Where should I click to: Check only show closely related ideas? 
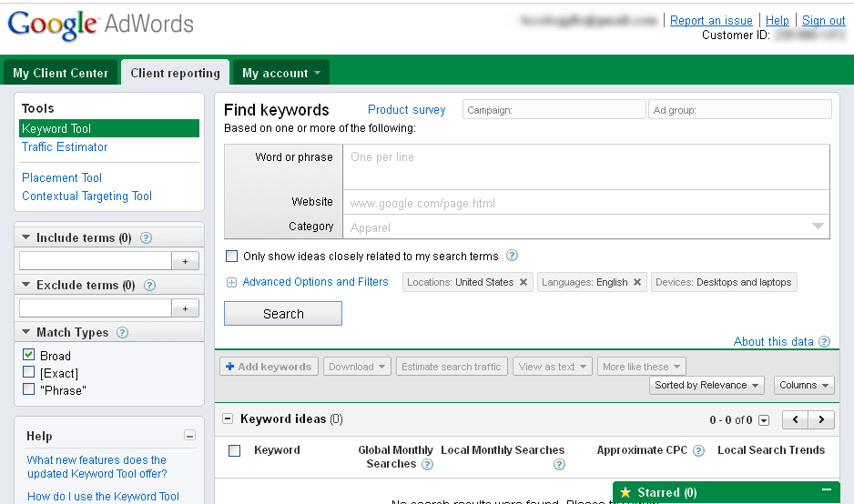[231, 257]
